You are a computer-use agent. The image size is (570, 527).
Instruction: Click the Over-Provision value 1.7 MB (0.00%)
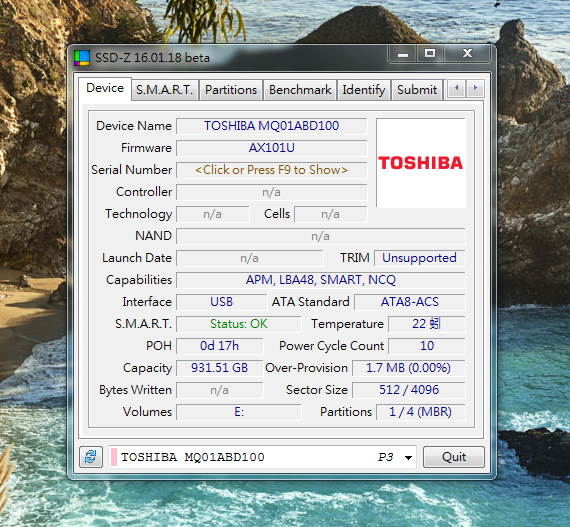409,368
